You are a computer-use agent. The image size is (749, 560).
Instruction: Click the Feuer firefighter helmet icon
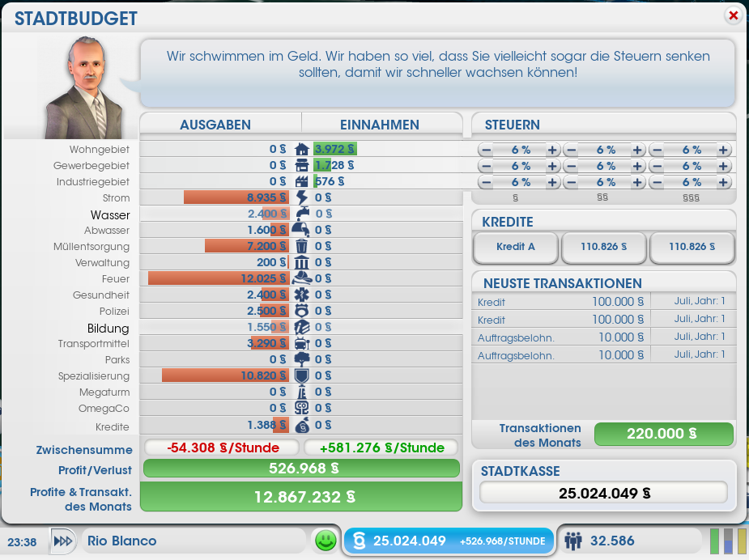[x=301, y=278]
